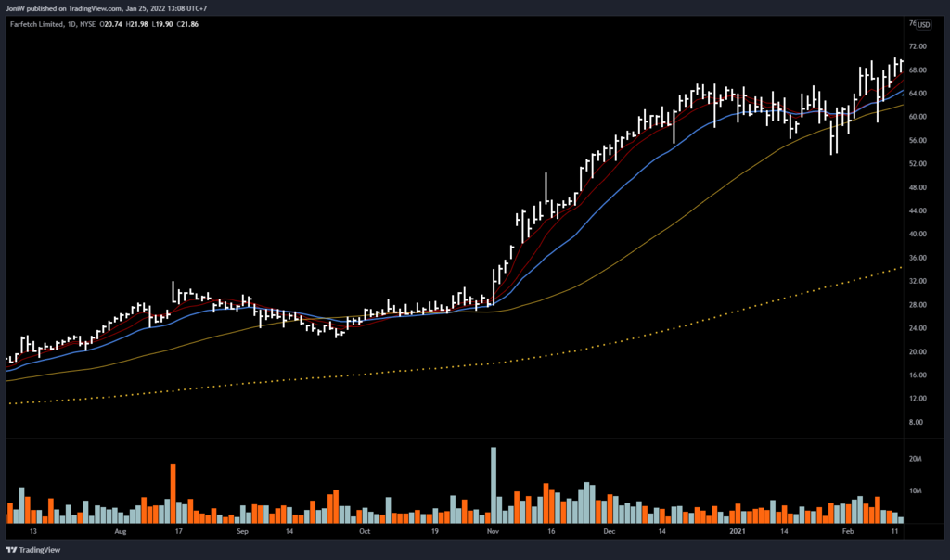
Task: Select the Oct label on the time axis
Action: point(365,533)
